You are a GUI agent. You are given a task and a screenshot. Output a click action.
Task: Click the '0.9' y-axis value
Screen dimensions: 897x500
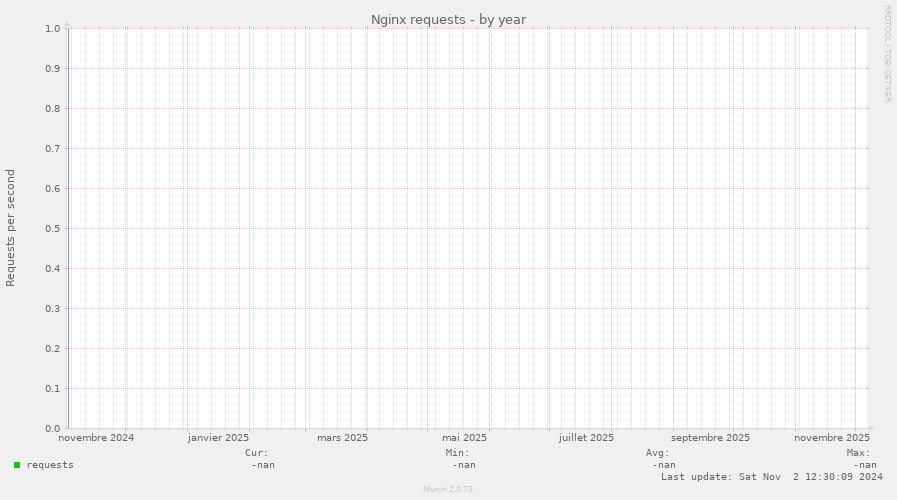click(53, 69)
